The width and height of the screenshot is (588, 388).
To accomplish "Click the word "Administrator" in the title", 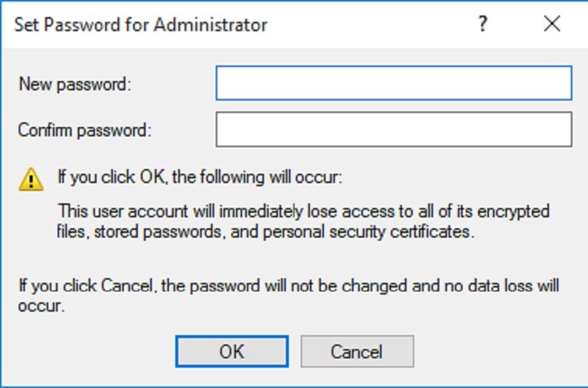I will point(210,24).
